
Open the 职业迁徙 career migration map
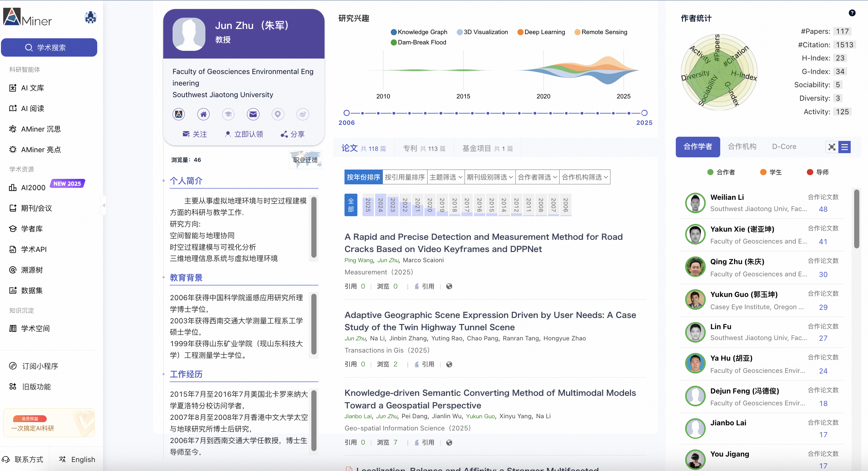[x=305, y=160]
